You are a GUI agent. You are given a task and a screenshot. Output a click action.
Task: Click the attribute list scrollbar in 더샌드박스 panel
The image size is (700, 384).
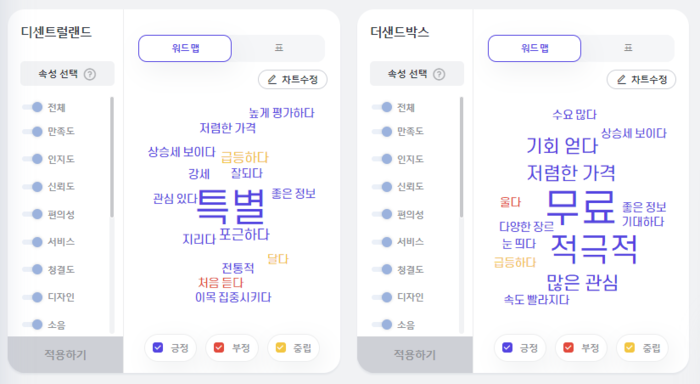461,157
